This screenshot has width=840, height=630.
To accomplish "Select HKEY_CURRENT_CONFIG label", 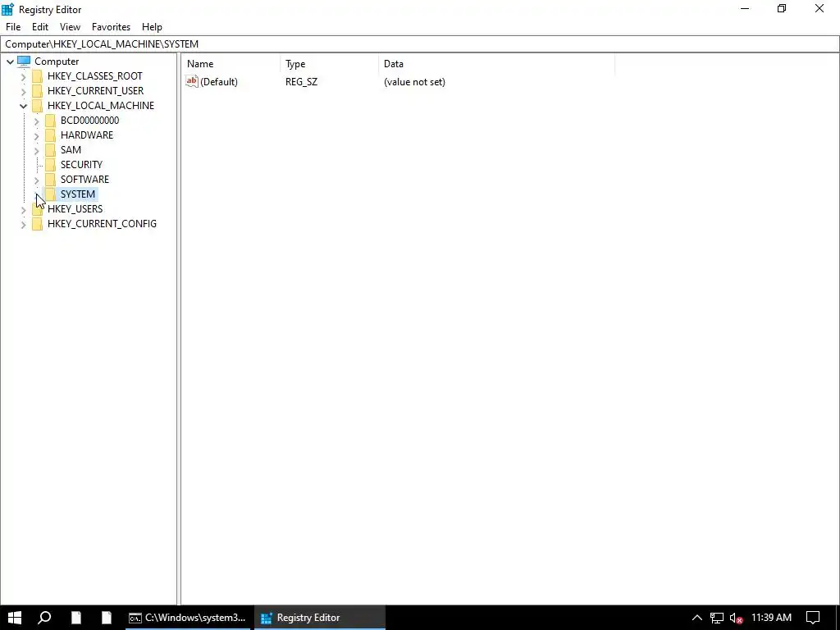I will tap(102, 223).
